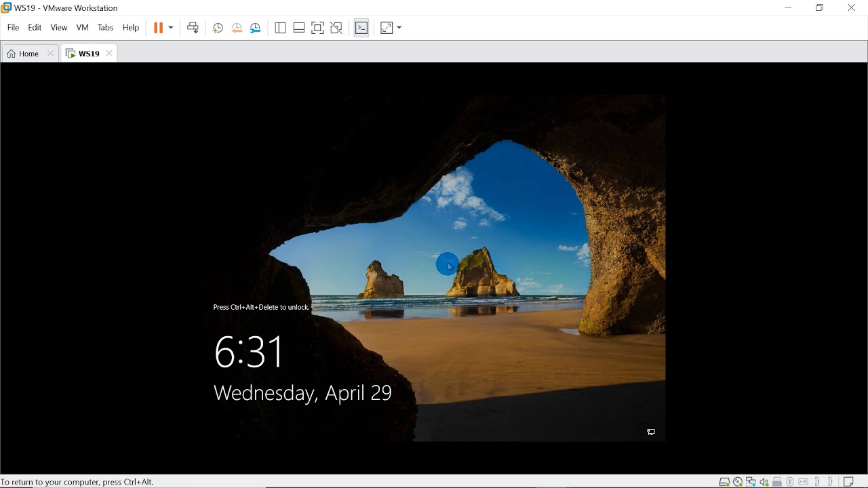
Task: Enter Unity mode icon
Action: click(x=336, y=28)
